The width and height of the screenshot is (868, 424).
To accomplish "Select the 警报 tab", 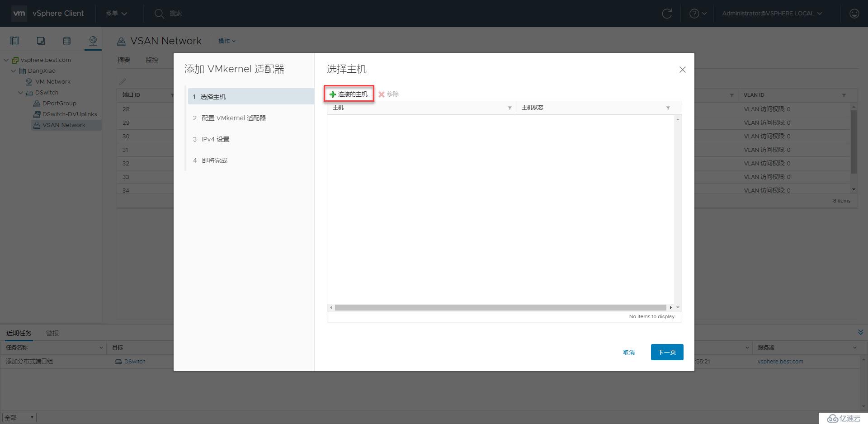I will (x=52, y=333).
